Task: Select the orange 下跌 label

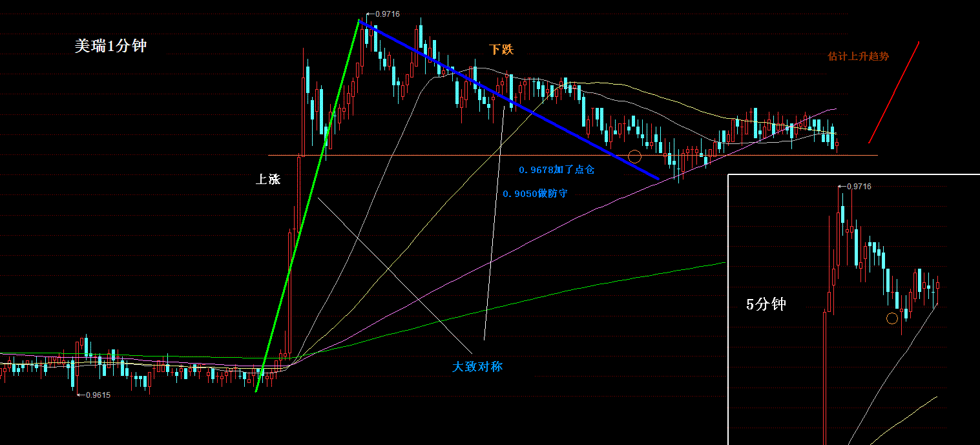Action: pyautogui.click(x=501, y=49)
